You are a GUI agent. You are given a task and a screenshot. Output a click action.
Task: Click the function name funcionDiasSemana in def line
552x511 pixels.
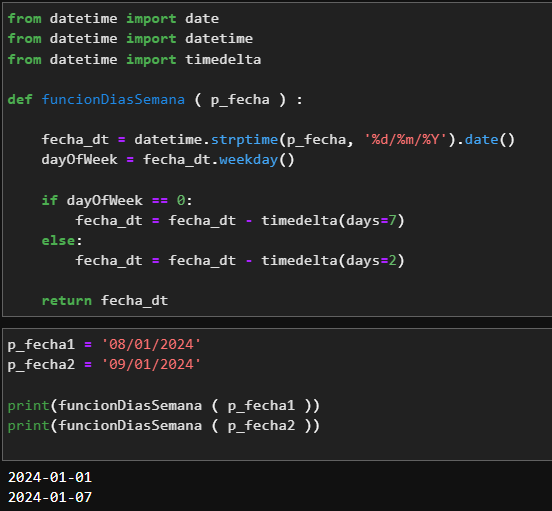pos(113,100)
